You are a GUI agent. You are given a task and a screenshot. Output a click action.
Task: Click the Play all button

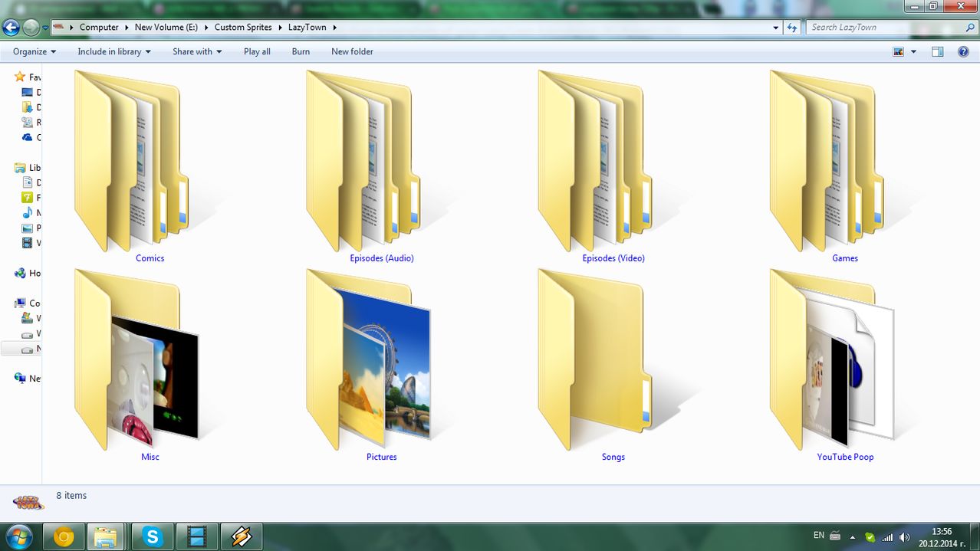(257, 51)
